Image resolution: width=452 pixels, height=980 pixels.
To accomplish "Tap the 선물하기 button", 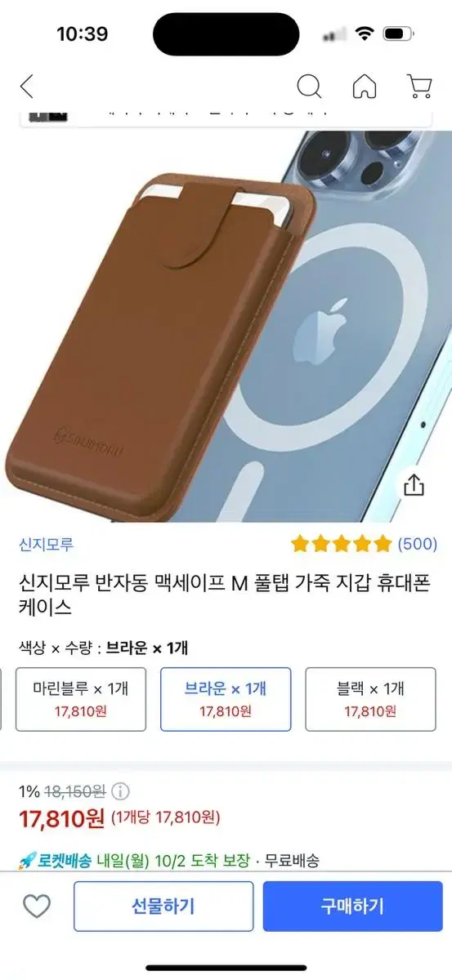I will click(x=163, y=906).
